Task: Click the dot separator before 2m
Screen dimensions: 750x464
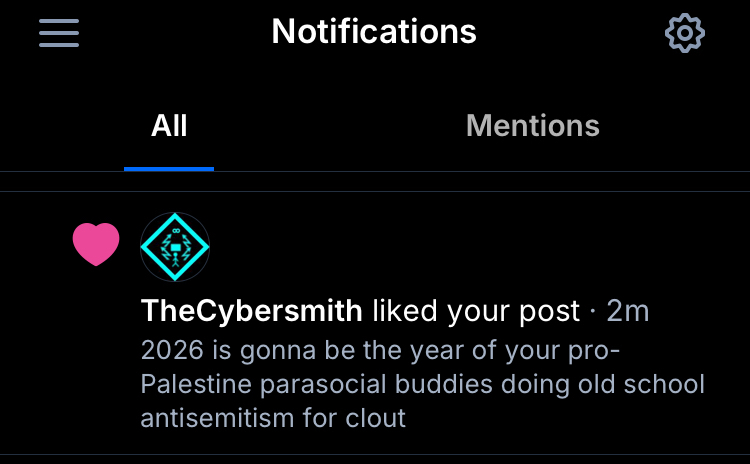Action: click(x=594, y=312)
